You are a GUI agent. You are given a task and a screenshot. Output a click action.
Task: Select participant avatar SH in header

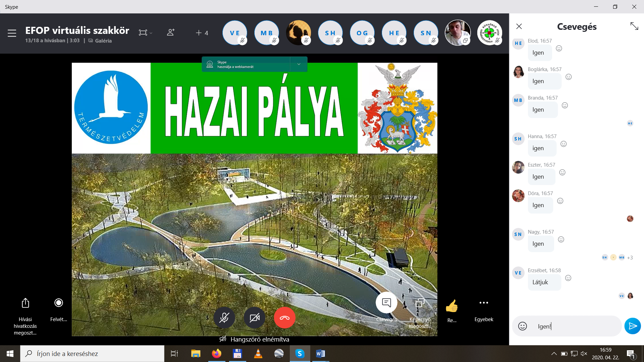tap(330, 33)
